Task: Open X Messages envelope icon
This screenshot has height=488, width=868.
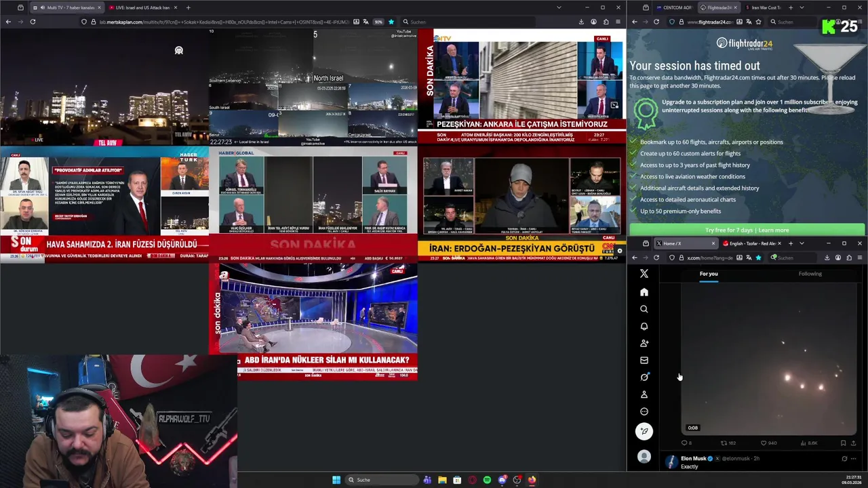Action: click(x=644, y=361)
